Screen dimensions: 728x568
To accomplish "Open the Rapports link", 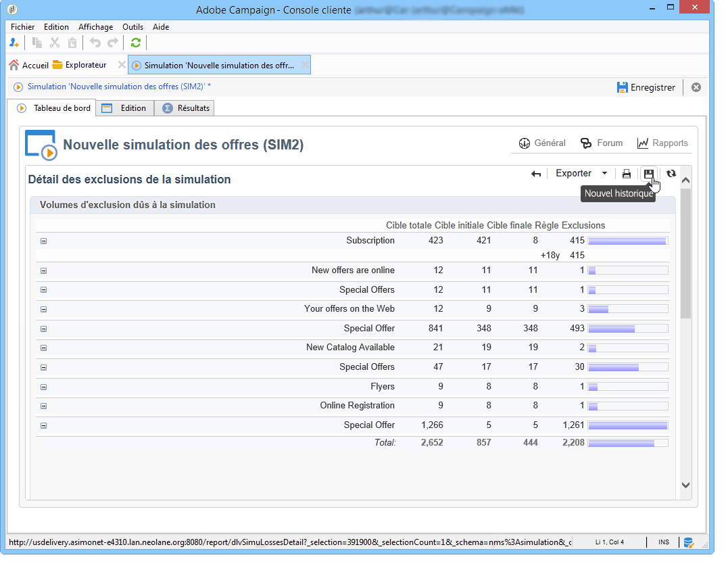I will [662, 143].
